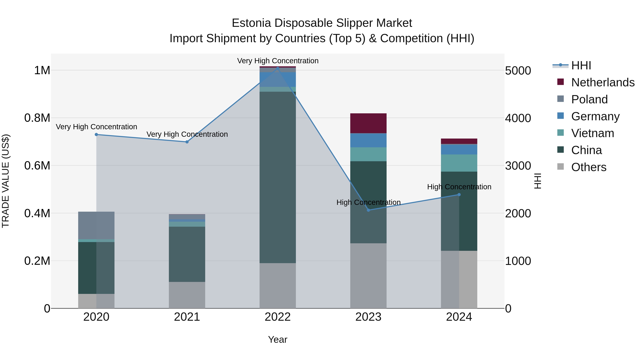Click the '0.6M' left axis tick
644x362 pixels.
pyautogui.click(x=37, y=166)
